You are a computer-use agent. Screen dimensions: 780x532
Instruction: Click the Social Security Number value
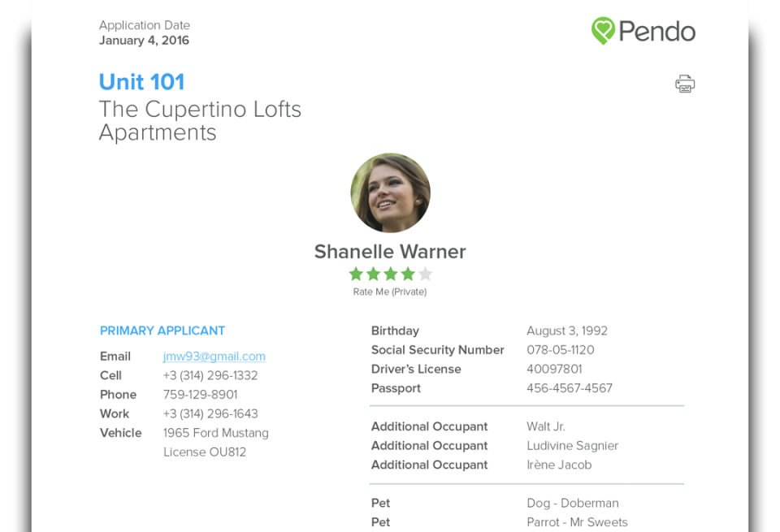[x=560, y=350]
